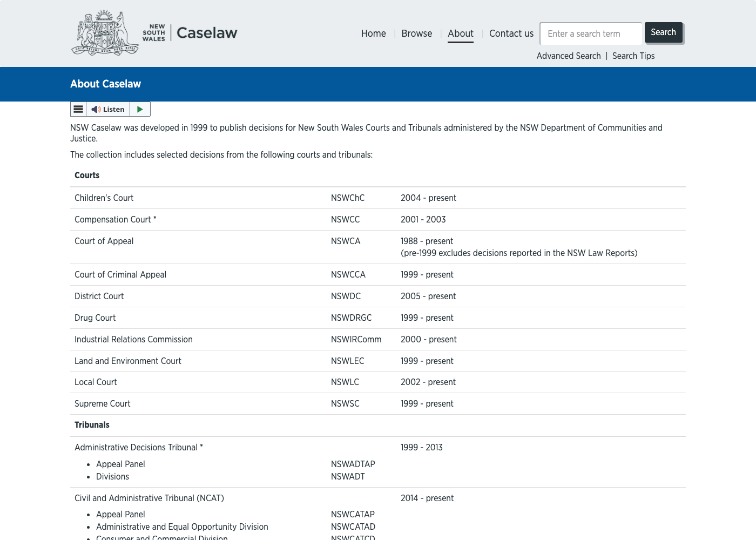The width and height of the screenshot is (756, 540).
Task: Click the Land and Environment Court entry
Action: [x=128, y=361]
